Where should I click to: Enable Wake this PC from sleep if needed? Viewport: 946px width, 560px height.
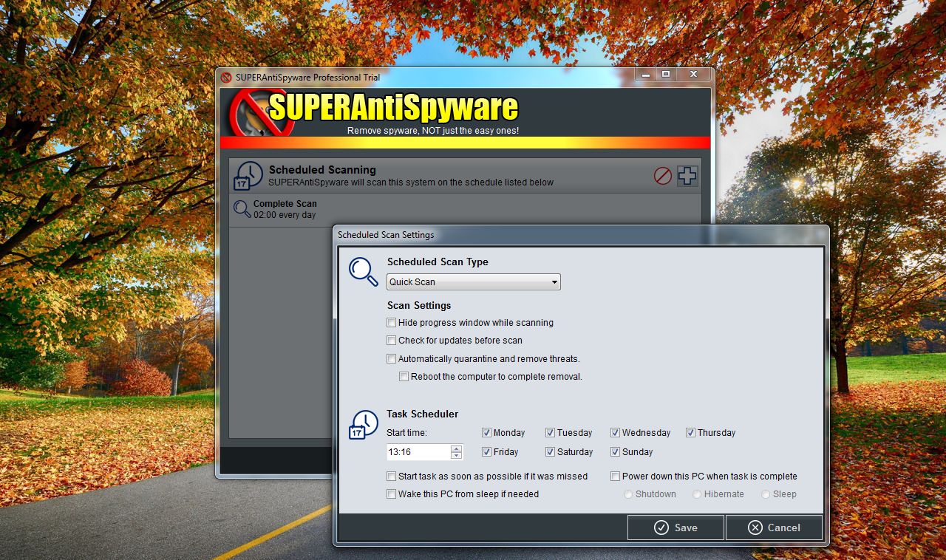pos(392,494)
